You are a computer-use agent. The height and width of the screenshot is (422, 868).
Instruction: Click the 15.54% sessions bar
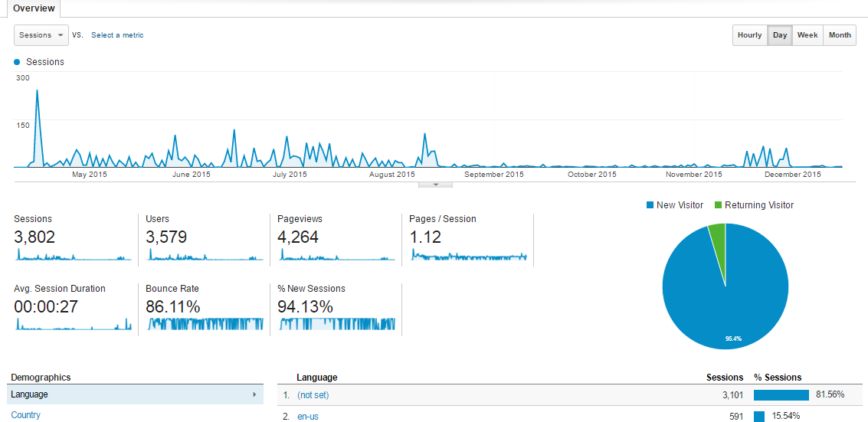tap(759, 417)
